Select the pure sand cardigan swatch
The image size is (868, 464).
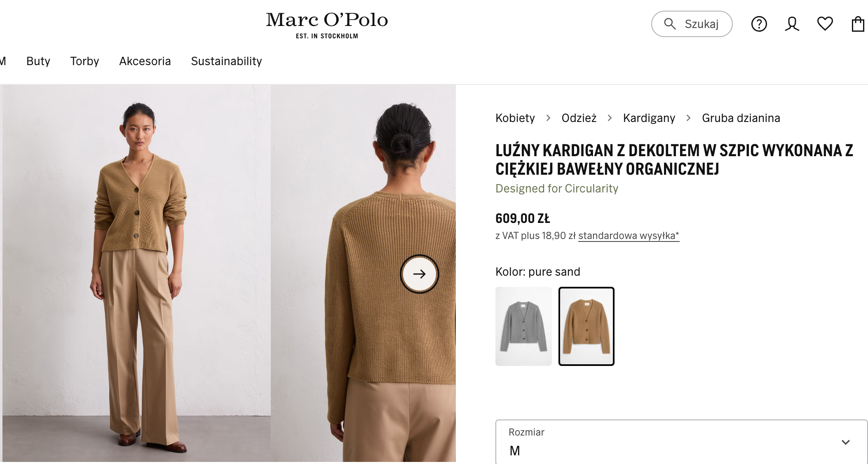click(x=586, y=326)
